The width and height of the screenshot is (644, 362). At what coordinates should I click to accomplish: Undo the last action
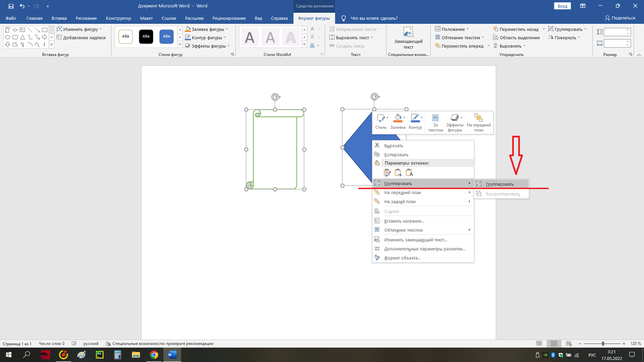(x=22, y=6)
